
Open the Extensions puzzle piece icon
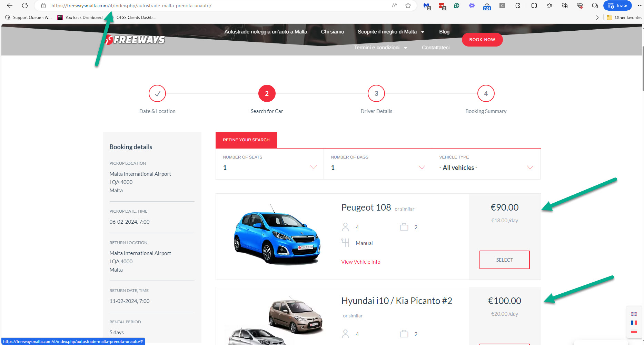click(x=517, y=6)
